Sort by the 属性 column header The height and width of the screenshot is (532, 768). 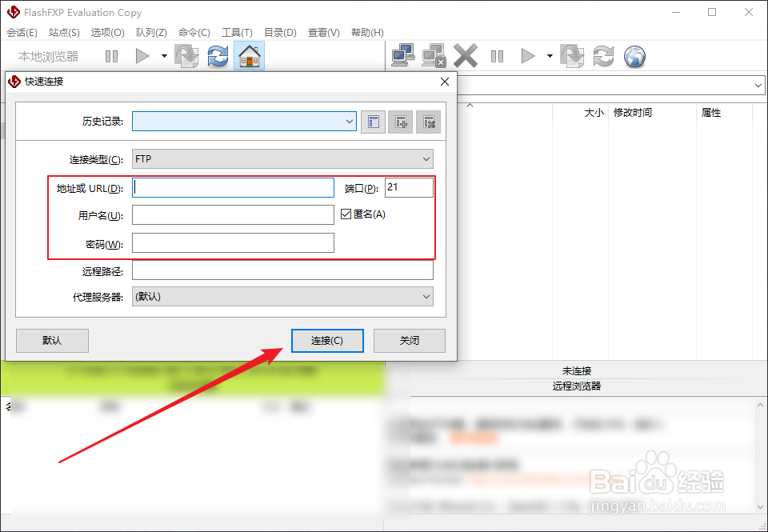pyautogui.click(x=710, y=113)
